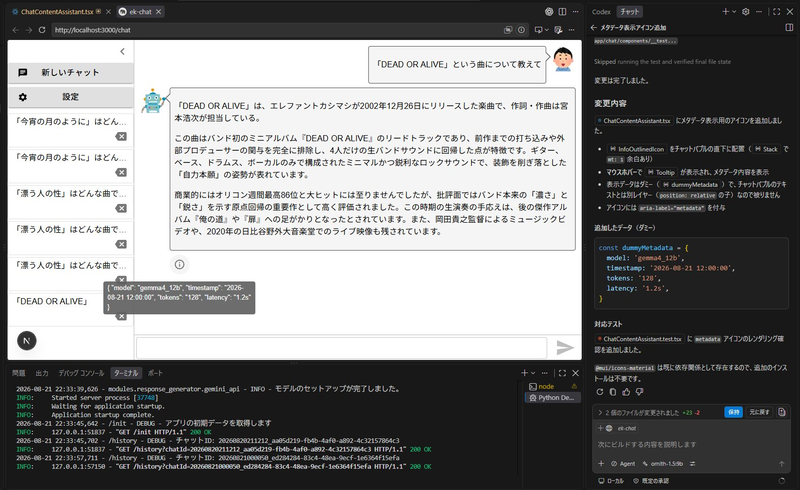Open the ローカル session target picker
Screen dimensions: 800x490
[611, 481]
